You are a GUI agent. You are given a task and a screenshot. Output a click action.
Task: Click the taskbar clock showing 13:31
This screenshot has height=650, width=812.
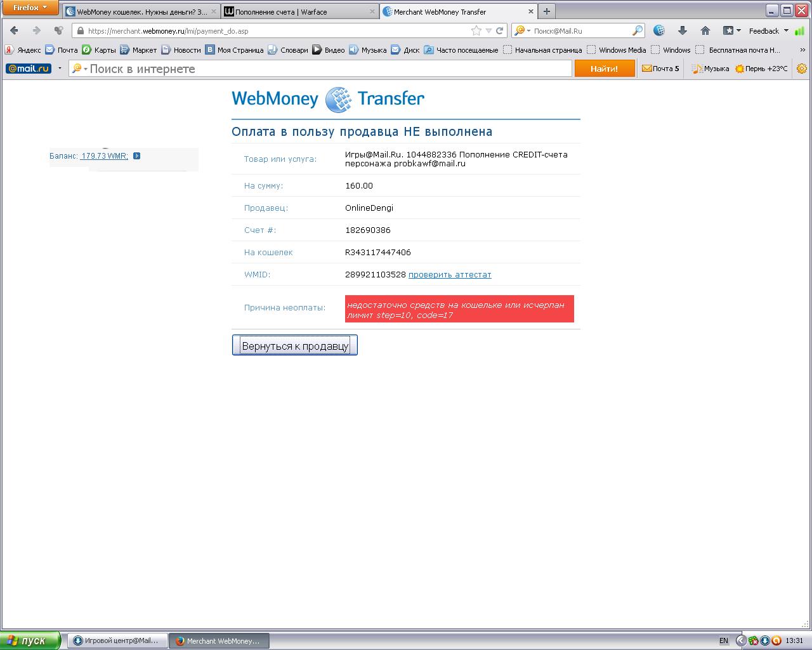click(794, 641)
